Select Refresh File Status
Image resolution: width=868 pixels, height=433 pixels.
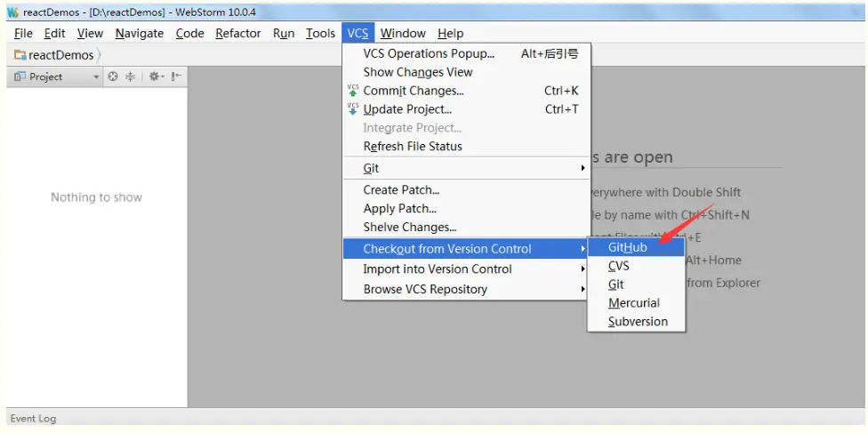coord(467,146)
